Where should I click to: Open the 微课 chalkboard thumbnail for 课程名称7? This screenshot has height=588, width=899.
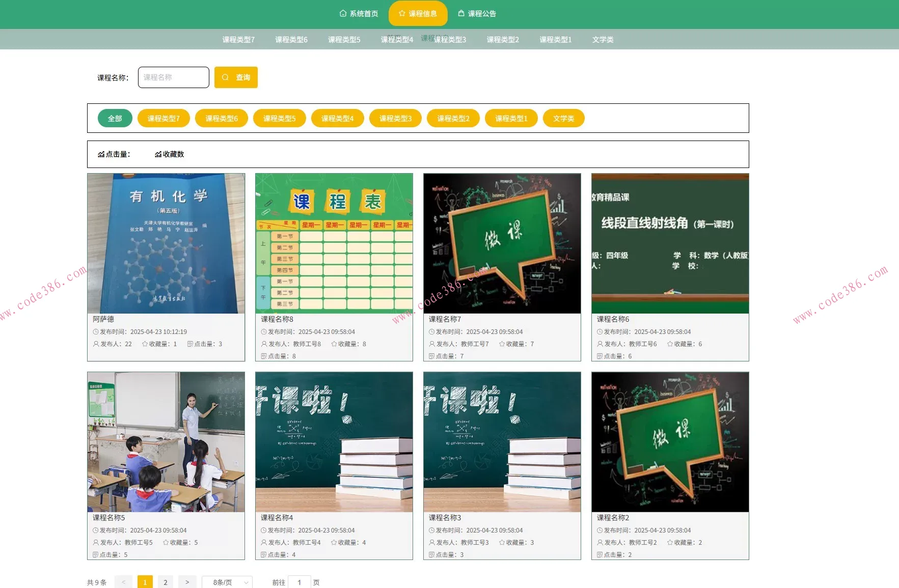[502, 243]
